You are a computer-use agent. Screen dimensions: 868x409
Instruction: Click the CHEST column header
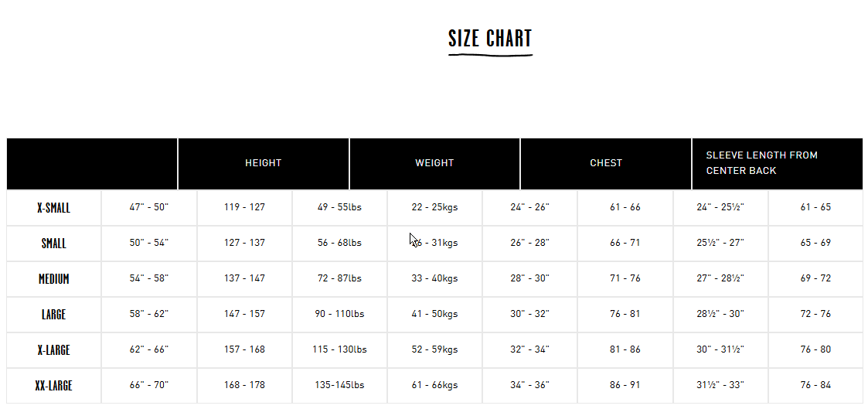(606, 162)
